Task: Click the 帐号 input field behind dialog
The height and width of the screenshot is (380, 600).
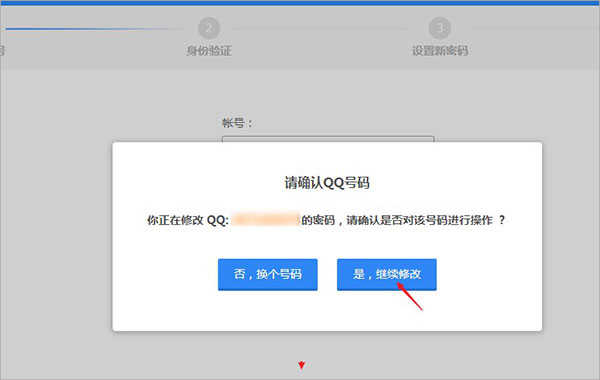Action: click(x=328, y=139)
